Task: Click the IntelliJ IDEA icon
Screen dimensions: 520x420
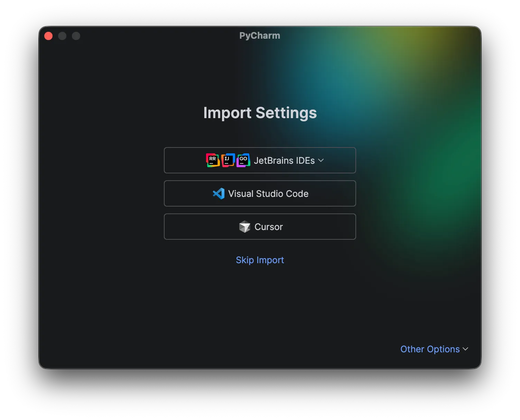Action: (228, 160)
